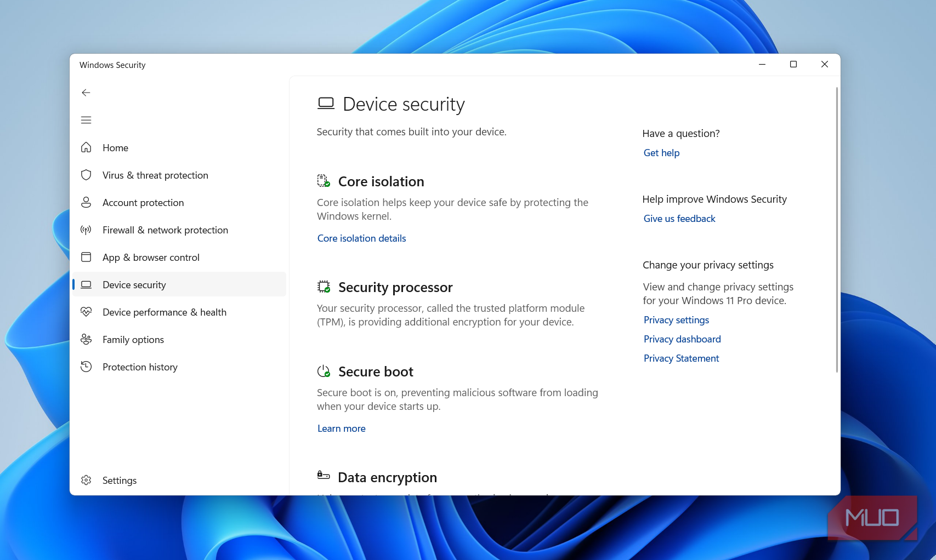Screen dimensions: 936x560
Task: Open the hamburger navigation menu icon
Action: click(x=86, y=120)
